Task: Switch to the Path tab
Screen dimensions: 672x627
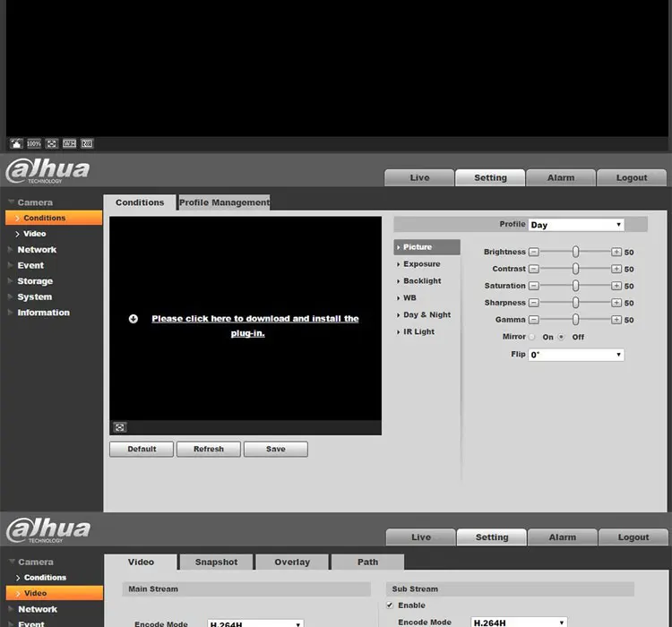Action: (x=367, y=562)
